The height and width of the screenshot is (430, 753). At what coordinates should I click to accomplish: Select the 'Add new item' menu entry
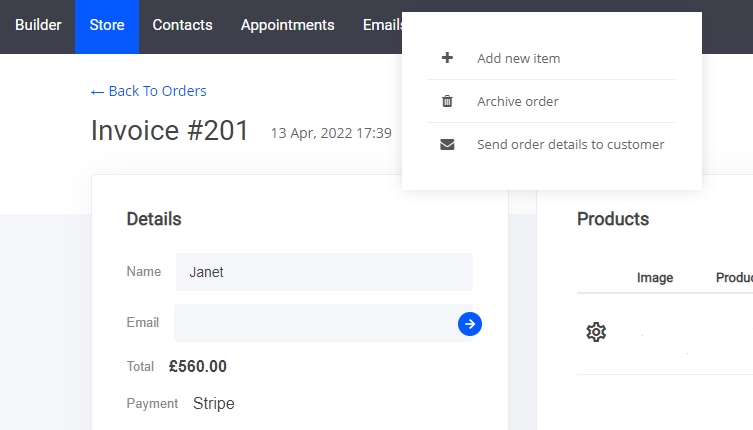coord(518,58)
